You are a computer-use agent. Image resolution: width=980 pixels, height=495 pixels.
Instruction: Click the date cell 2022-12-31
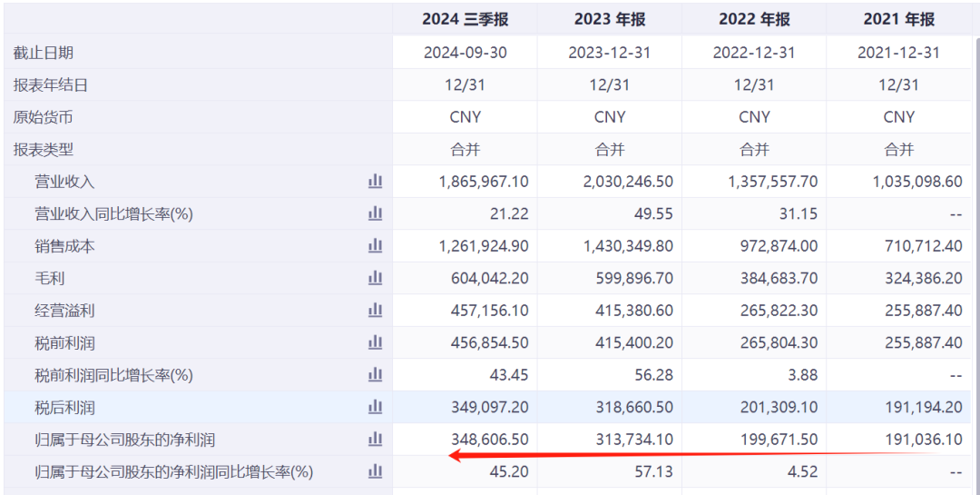754,53
